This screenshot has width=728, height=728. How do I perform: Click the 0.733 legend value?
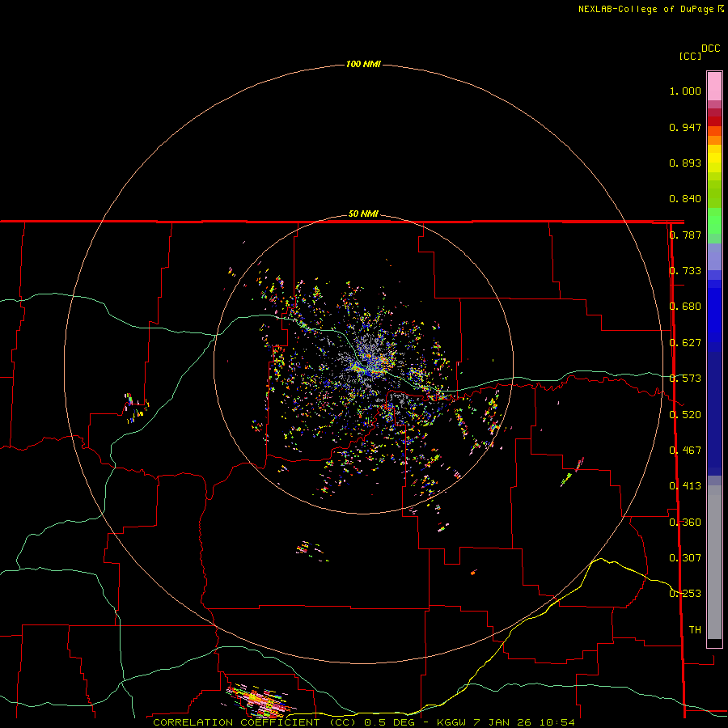(685, 271)
